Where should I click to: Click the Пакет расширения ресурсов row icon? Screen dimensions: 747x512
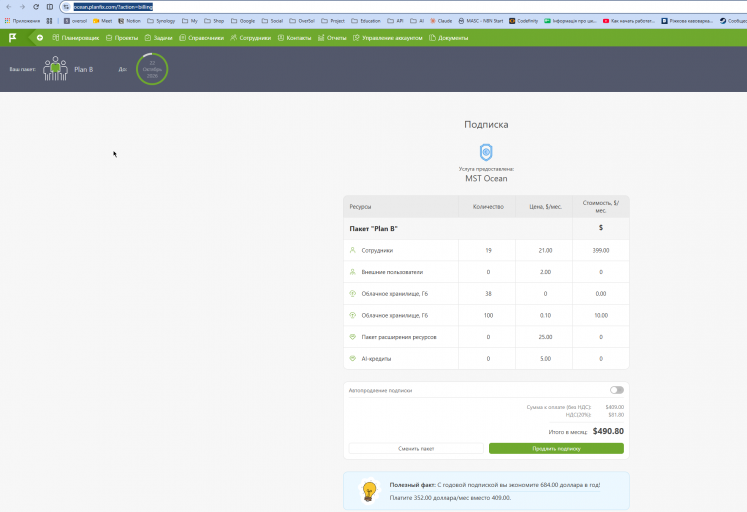(x=353, y=337)
